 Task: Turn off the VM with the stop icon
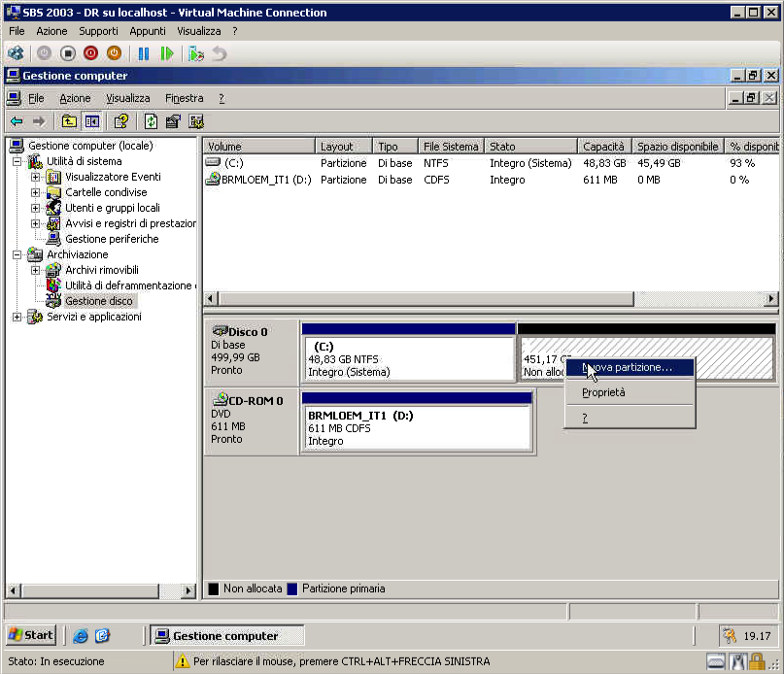click(67, 53)
